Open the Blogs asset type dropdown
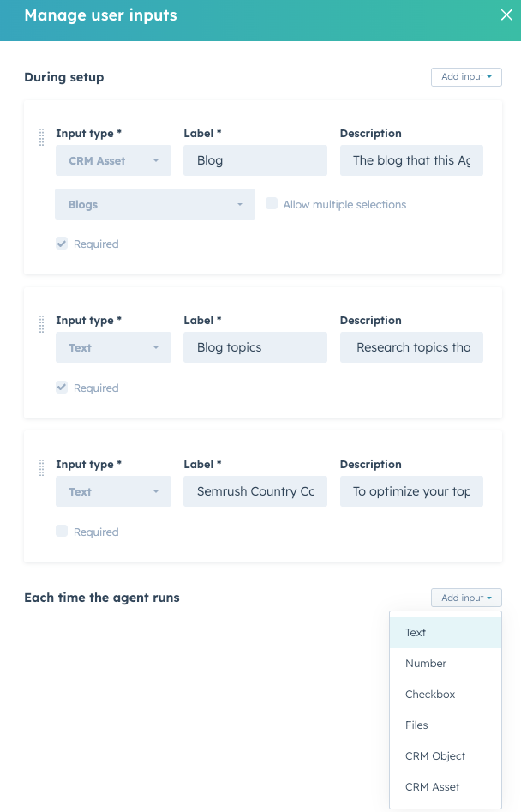The width and height of the screenshot is (521, 812). tap(155, 205)
